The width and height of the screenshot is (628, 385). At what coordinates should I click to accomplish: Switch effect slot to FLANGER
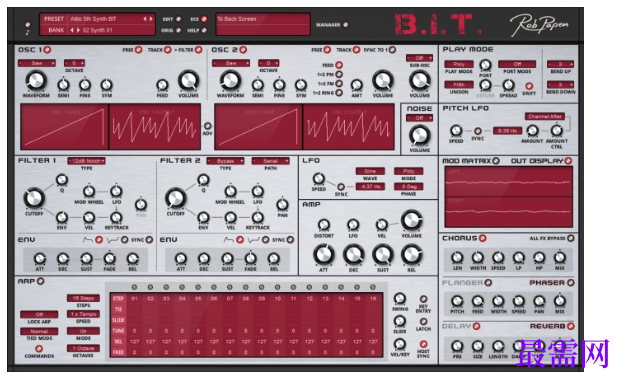tap(488, 283)
